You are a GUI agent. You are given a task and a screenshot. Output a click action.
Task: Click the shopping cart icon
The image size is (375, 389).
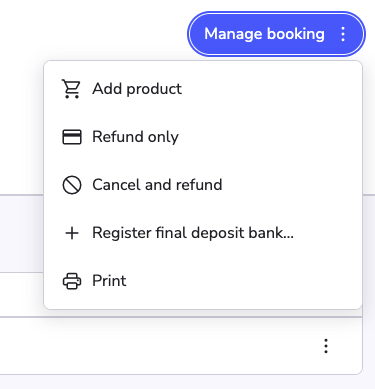[x=72, y=89]
